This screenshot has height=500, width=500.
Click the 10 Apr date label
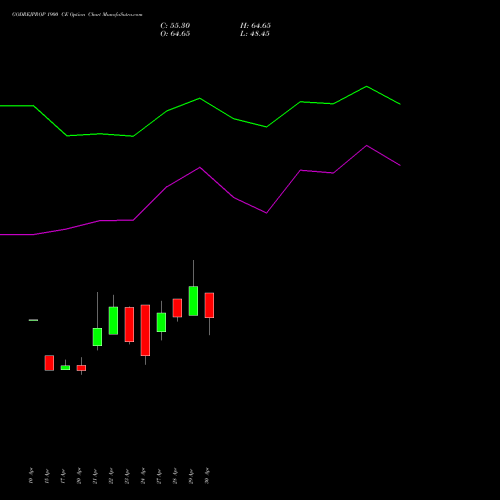pos(31,476)
